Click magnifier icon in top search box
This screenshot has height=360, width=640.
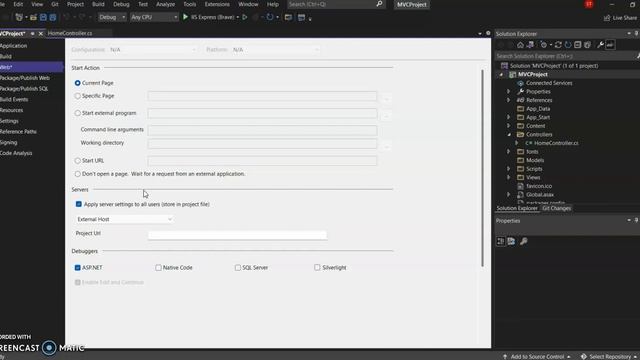pos(379,4)
